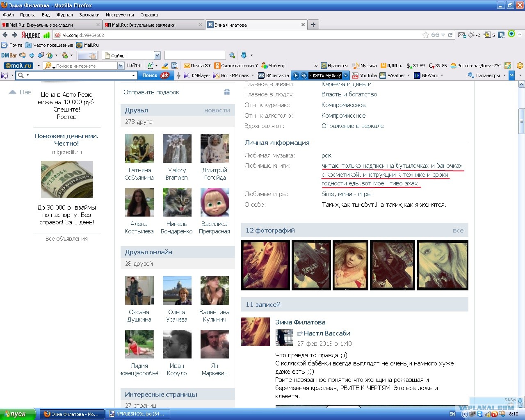525x420 pixels.
Task: Open the Hot KMP news dropdown arrow
Action: pos(253,75)
